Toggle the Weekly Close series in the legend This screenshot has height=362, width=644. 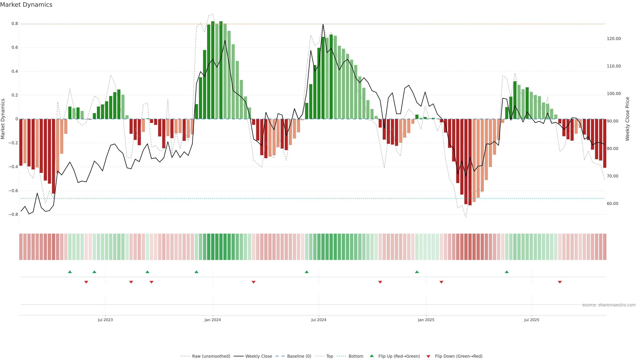(258, 356)
